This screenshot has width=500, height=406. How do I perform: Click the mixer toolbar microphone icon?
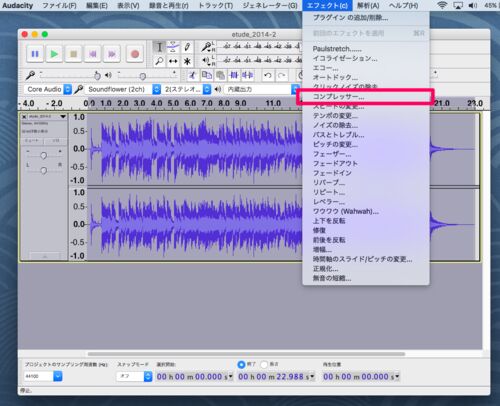pyautogui.click(x=30, y=76)
